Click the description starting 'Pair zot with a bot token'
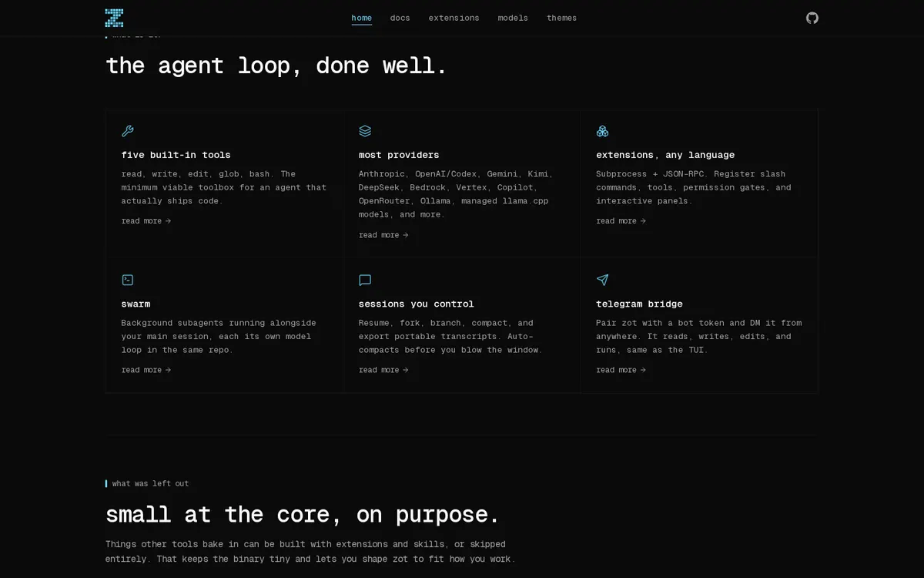The image size is (924, 578). tap(699, 336)
